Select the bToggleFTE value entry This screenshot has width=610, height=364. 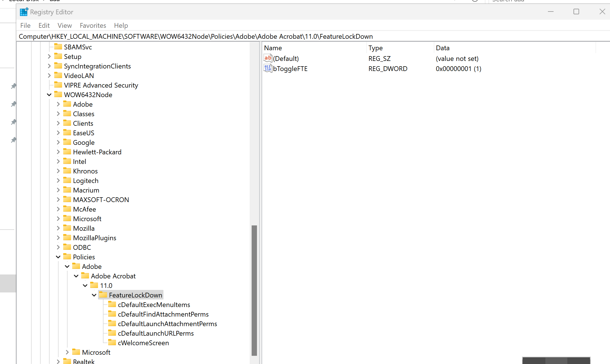[291, 68]
